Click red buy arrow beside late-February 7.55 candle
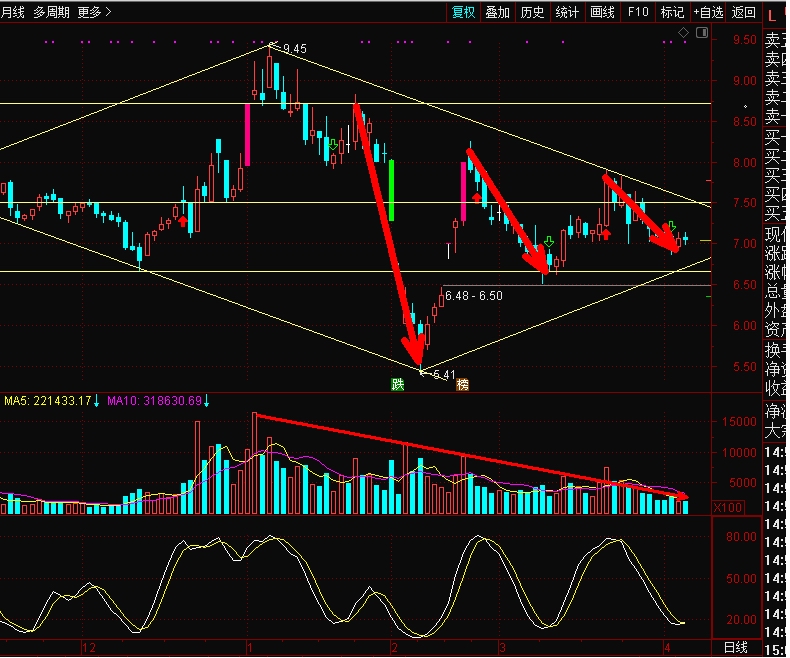This screenshot has width=790, height=658. [x=477, y=198]
